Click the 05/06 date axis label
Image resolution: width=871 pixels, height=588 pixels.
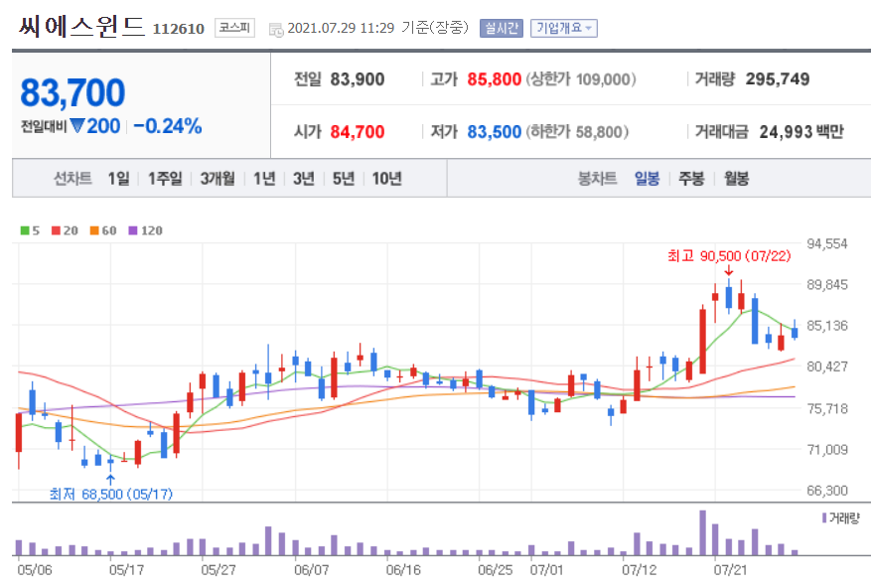click(35, 570)
